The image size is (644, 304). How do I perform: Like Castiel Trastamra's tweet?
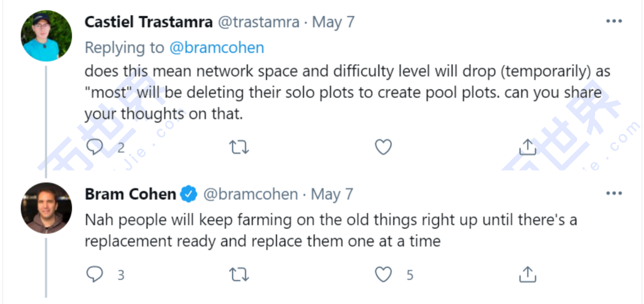383,147
